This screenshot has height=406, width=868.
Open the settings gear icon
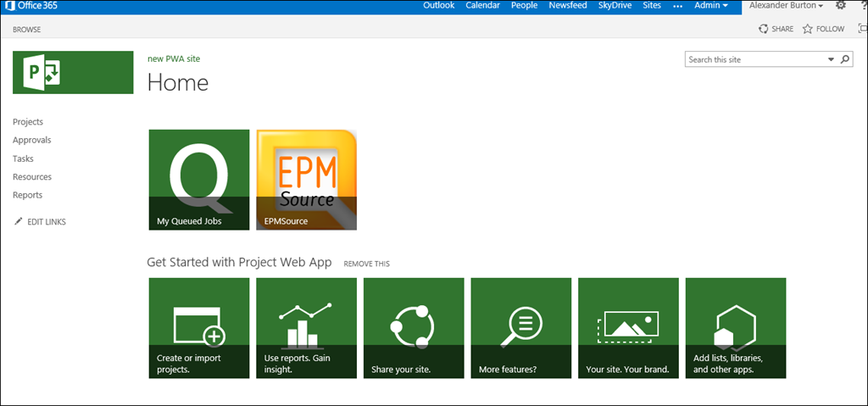(841, 6)
